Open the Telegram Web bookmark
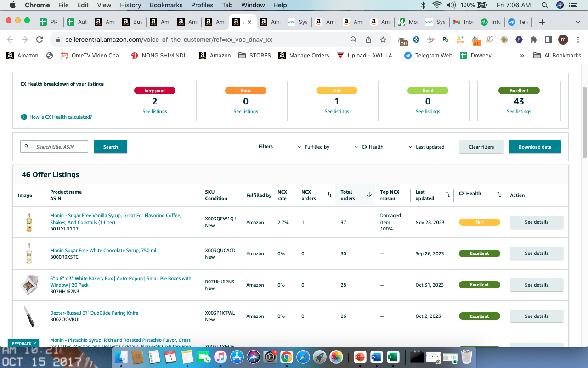 pyautogui.click(x=428, y=56)
